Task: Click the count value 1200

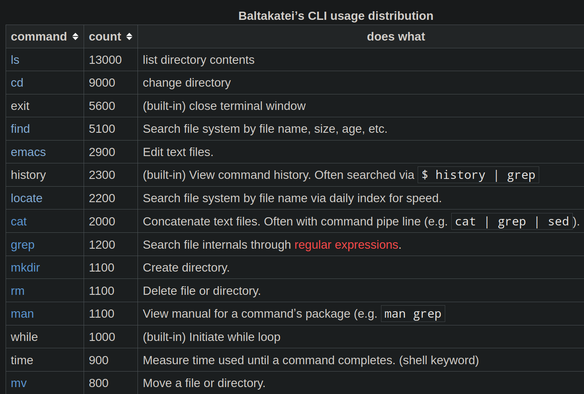Action: (102, 245)
